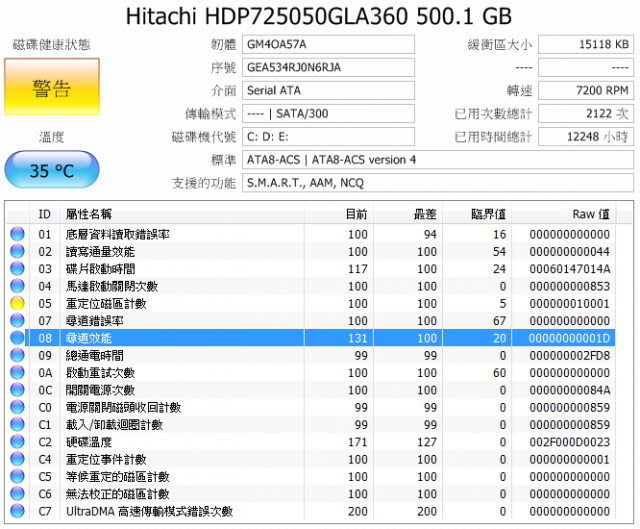640x529 pixels.
Task: Click raw value 000000010001
Action: point(569,304)
